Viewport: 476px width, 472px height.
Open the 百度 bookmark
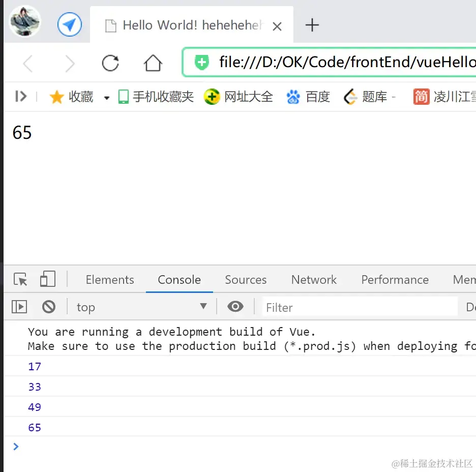pos(308,97)
